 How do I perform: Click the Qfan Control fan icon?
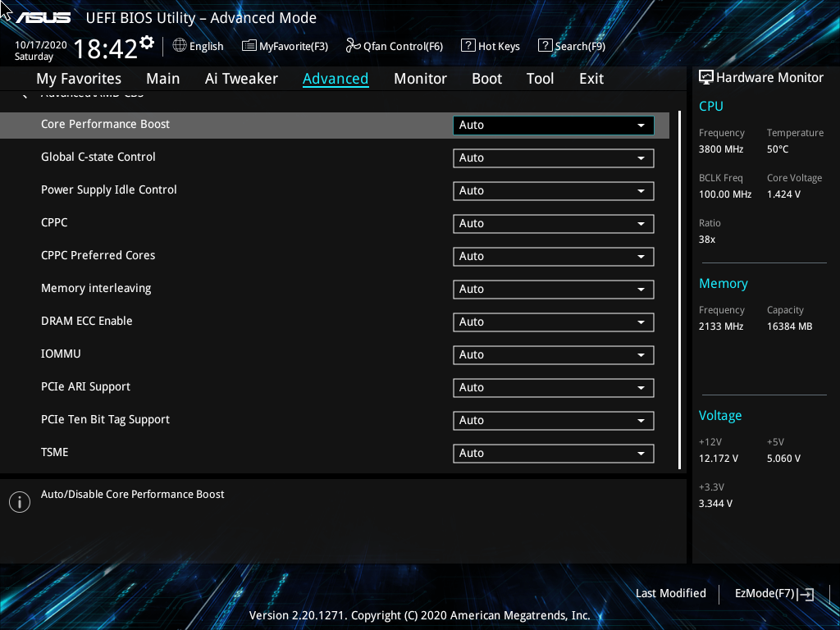click(353, 46)
